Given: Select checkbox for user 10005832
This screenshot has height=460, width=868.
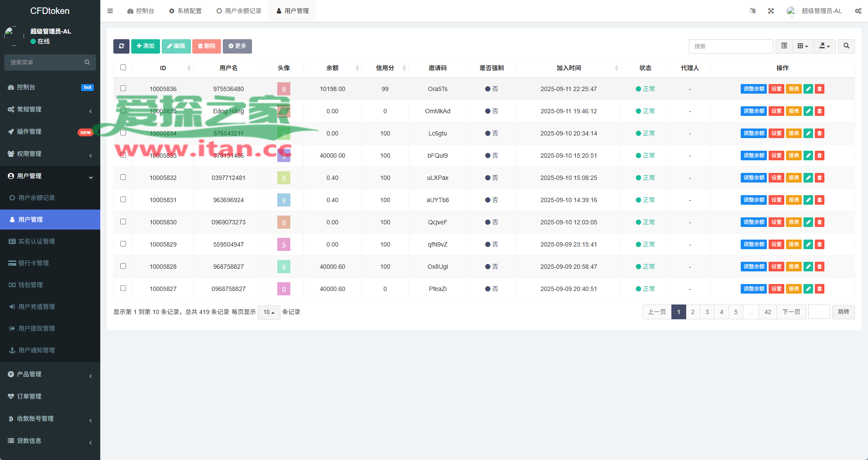Looking at the screenshot, I should click(123, 177).
